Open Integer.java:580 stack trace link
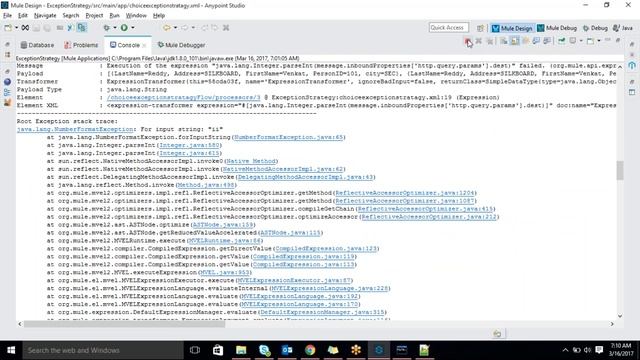The image size is (640, 360). click(x=189, y=145)
